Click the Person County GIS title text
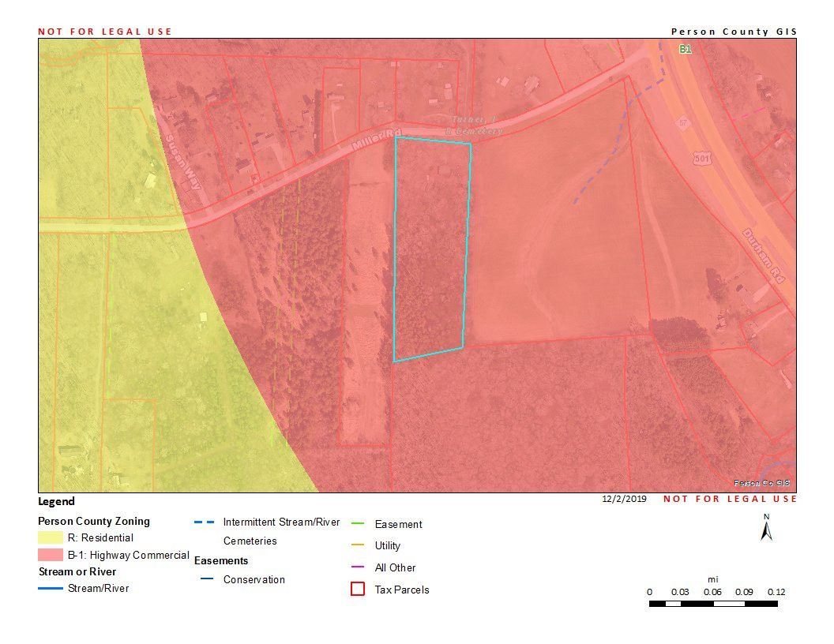Viewport: 834px width, 644px height. tap(734, 32)
